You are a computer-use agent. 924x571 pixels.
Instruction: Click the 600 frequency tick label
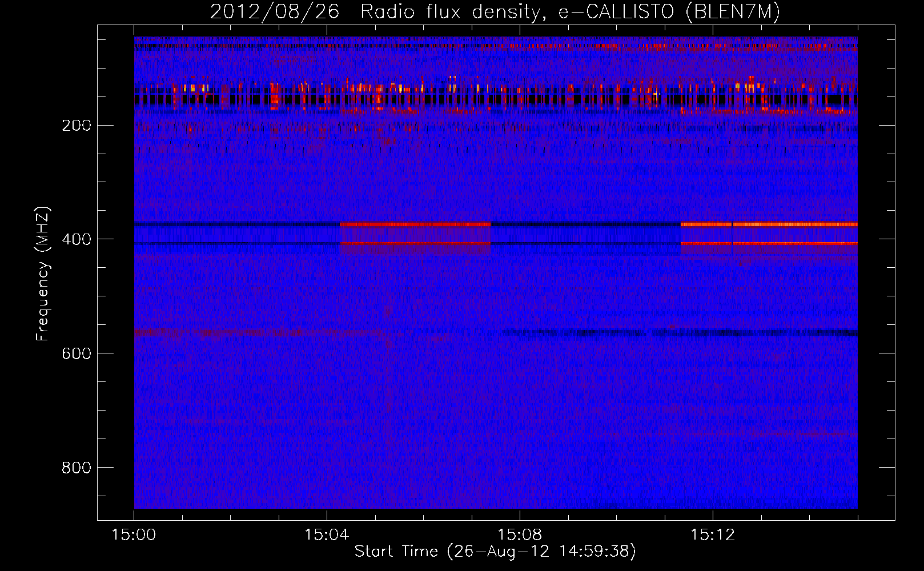click(x=77, y=353)
